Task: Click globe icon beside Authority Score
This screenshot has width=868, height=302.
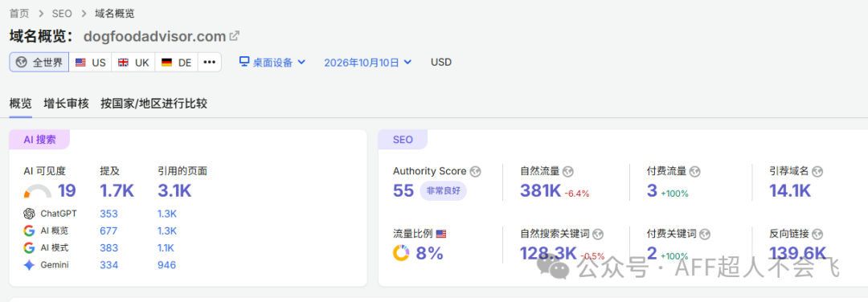Action: point(475,171)
